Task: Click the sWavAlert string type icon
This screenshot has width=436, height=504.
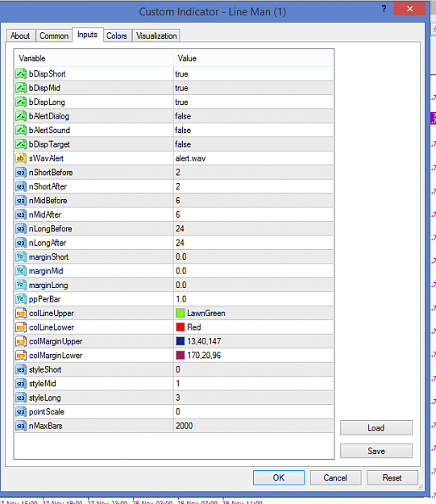Action: tap(21, 159)
